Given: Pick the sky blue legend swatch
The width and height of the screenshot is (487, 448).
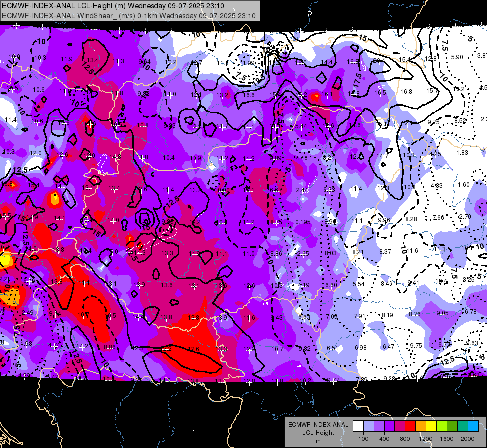Looking at the screenshot, I should tap(473, 426).
